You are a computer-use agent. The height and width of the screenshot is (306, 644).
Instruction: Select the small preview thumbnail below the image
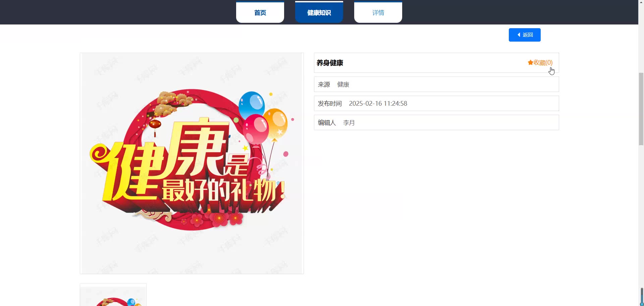113,295
